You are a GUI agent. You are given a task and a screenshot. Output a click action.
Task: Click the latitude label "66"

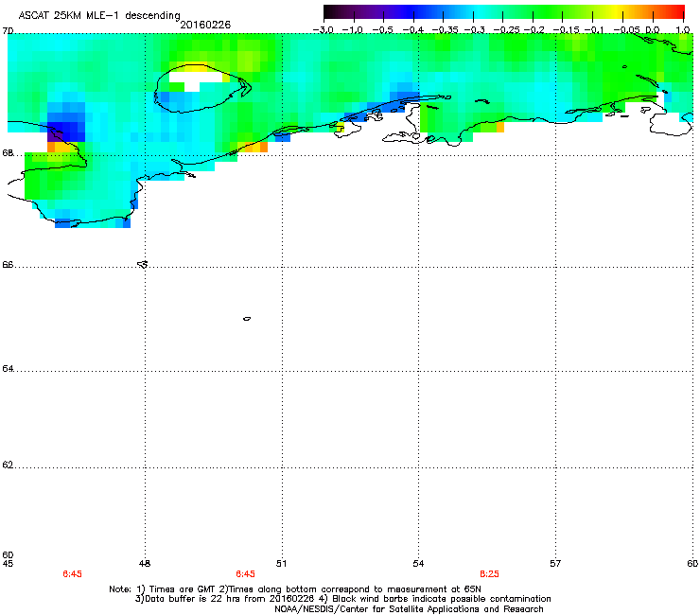click(8, 264)
